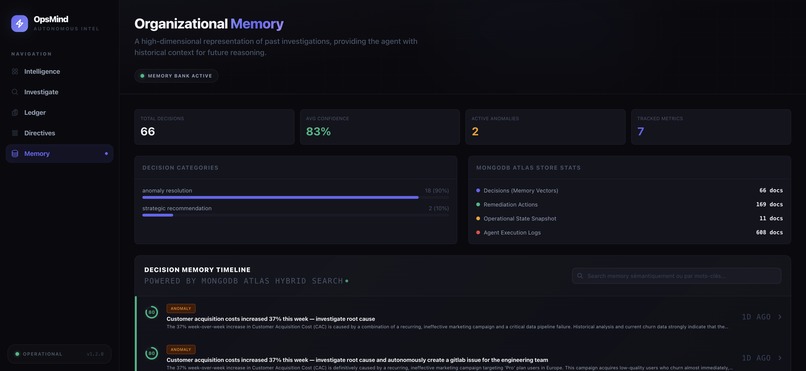Image resolution: width=806 pixels, height=371 pixels.
Task: Click the database icon beside Memory
Action: 14,154
